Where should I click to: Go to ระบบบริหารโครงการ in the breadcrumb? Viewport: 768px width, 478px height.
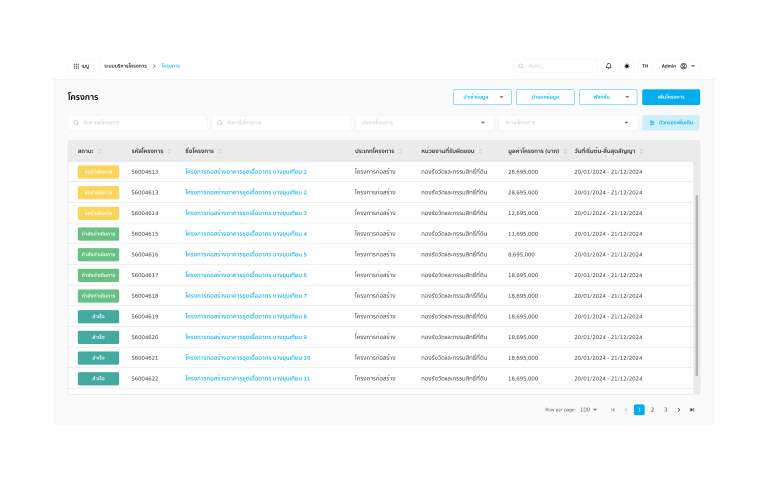tap(125, 66)
